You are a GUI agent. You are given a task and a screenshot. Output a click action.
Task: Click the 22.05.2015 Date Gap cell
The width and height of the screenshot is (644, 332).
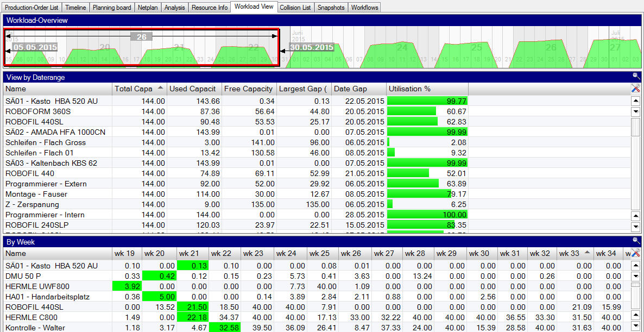tap(359, 101)
